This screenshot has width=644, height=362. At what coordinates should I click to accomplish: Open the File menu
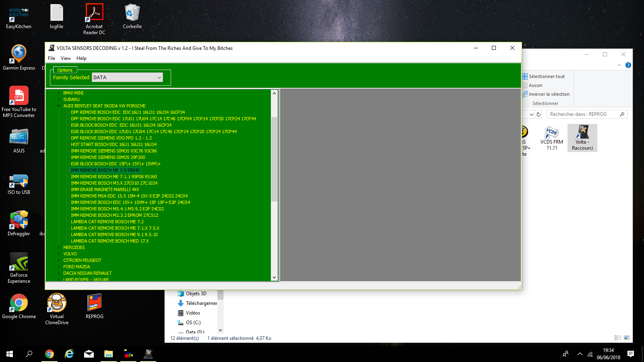pyautogui.click(x=52, y=58)
